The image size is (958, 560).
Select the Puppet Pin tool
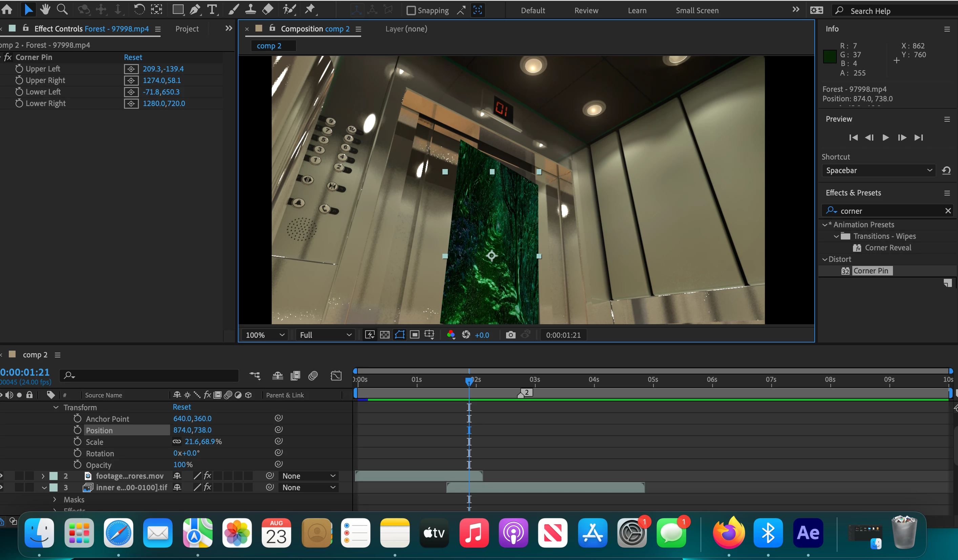310,9
